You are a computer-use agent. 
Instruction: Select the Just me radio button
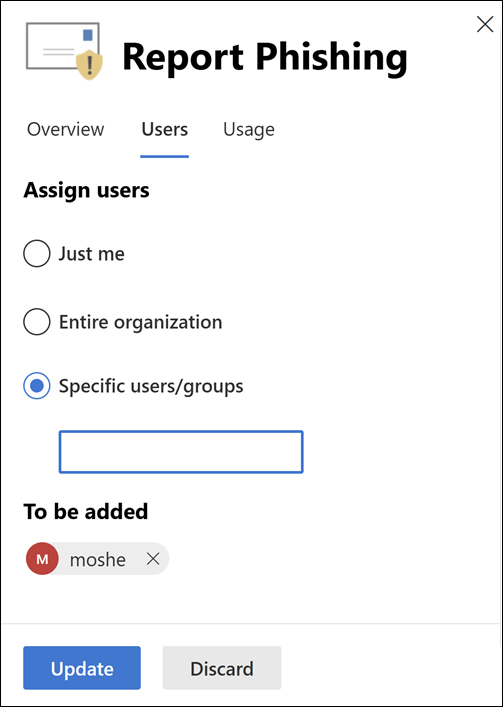pos(37,254)
